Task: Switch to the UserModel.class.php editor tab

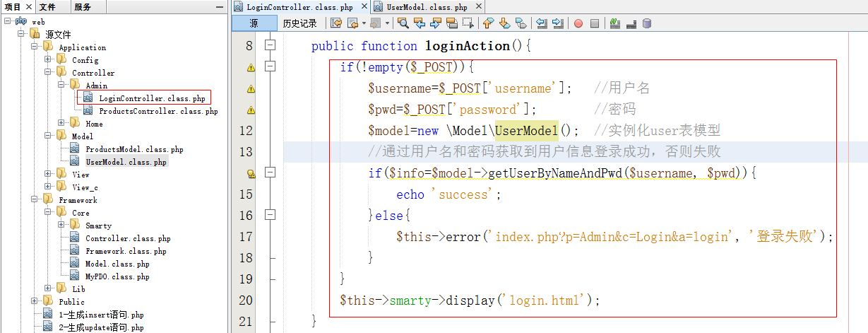Action: pos(427,7)
